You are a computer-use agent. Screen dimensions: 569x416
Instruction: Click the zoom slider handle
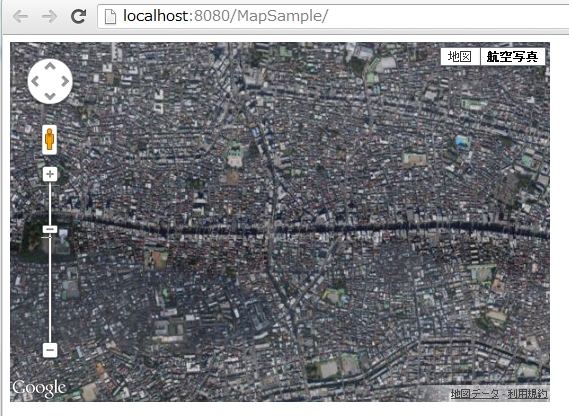click(x=50, y=229)
